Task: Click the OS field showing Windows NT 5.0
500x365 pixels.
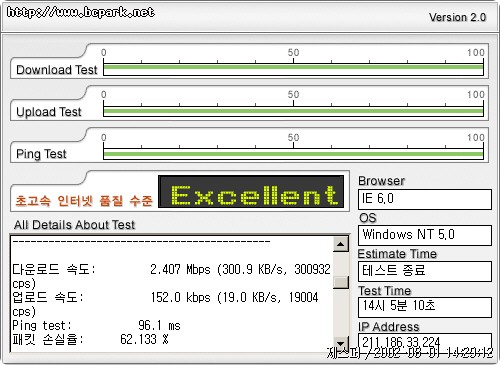Action: 425,235
